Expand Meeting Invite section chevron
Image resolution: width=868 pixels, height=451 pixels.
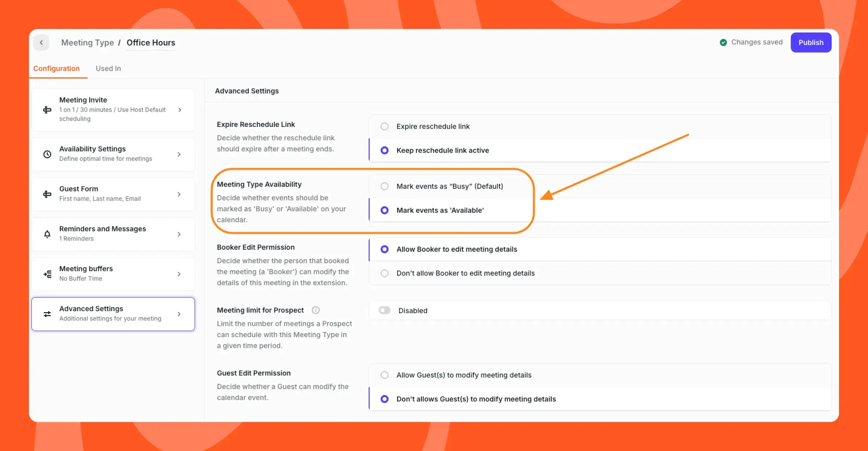point(180,110)
